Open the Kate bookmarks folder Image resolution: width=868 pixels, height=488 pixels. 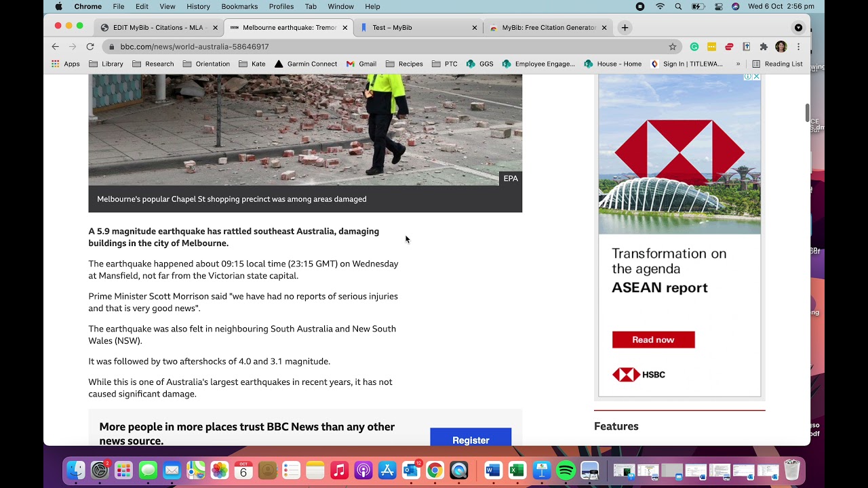tap(252, 64)
